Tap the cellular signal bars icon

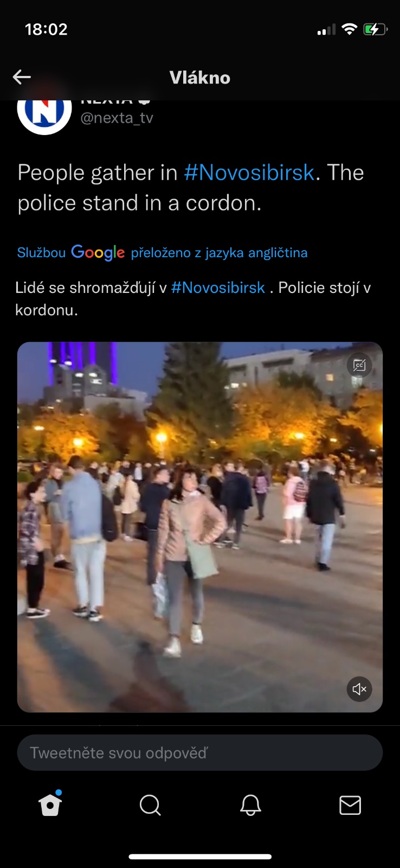326,30
